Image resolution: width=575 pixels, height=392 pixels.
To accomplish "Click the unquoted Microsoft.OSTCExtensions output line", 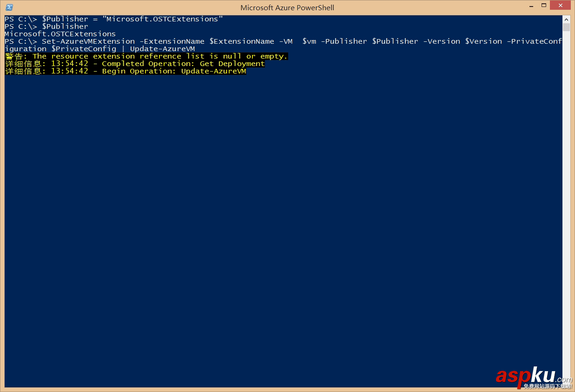I will [x=60, y=34].
